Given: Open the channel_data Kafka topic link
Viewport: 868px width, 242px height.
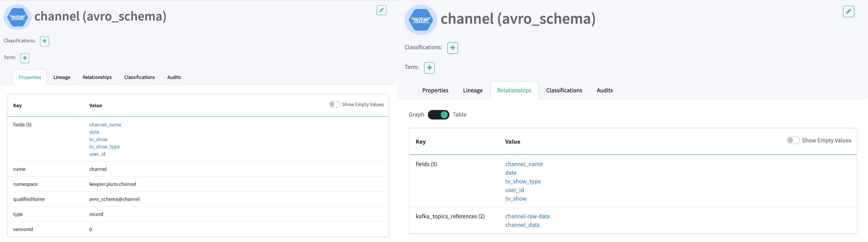Looking at the screenshot, I should pos(522,225).
